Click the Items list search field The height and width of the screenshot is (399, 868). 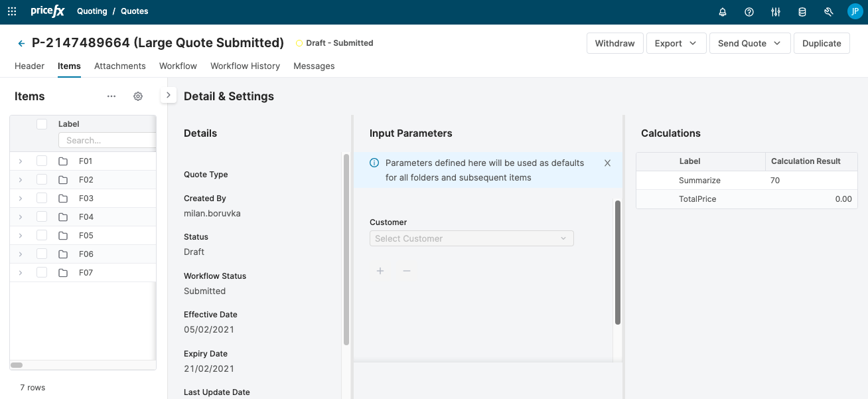pyautogui.click(x=108, y=140)
